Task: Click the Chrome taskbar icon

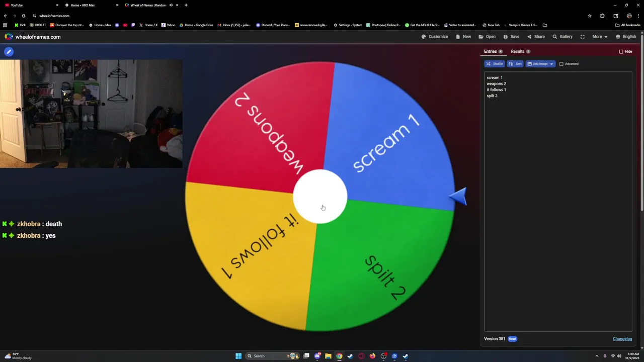Action: [x=339, y=356]
